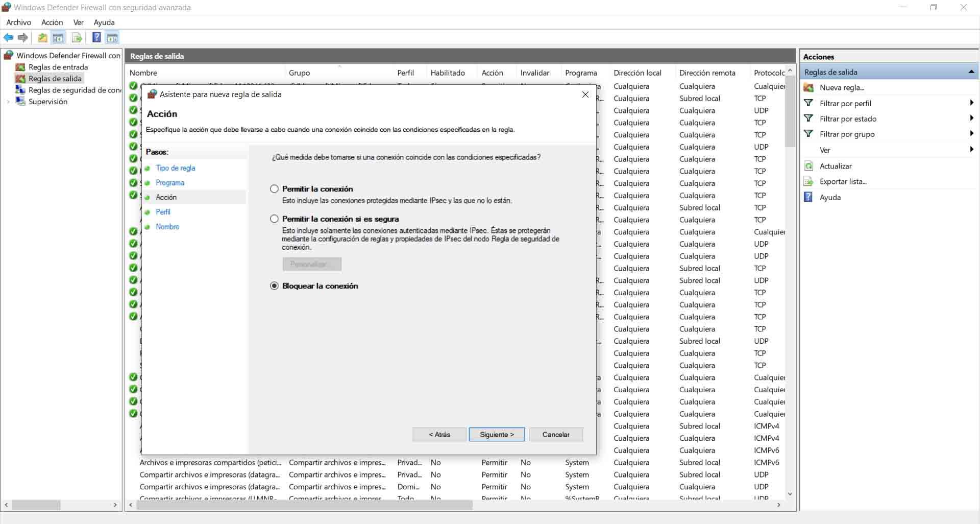Screen dimensions: 980x524
Task: Click the Filtrar por perfil funnel icon
Action: coord(808,103)
